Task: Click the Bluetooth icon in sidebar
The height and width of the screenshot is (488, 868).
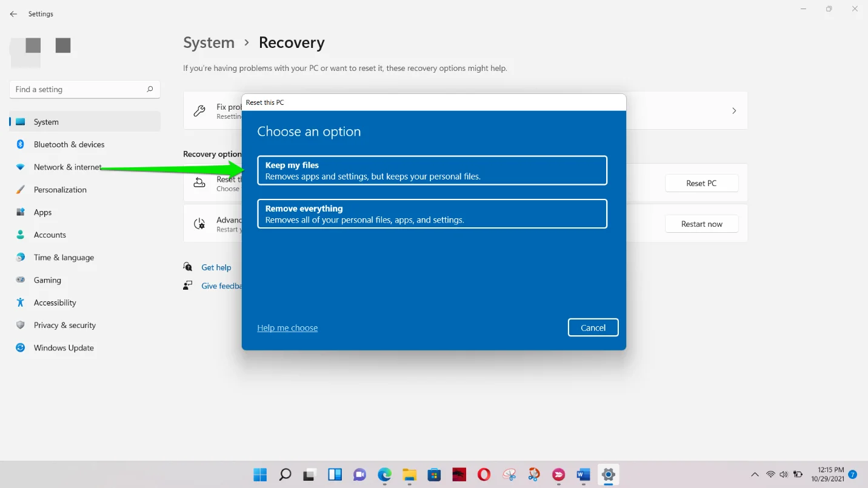Action: click(20, 144)
